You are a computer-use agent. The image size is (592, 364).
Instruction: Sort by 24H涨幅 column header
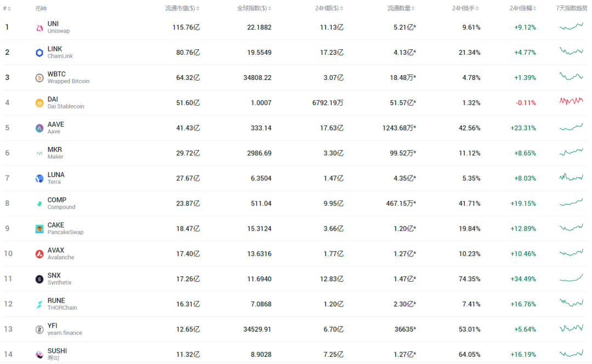[522, 8]
